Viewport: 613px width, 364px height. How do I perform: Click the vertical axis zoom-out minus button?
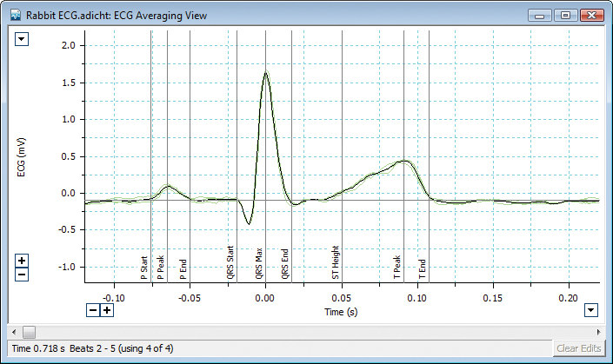[x=22, y=274]
